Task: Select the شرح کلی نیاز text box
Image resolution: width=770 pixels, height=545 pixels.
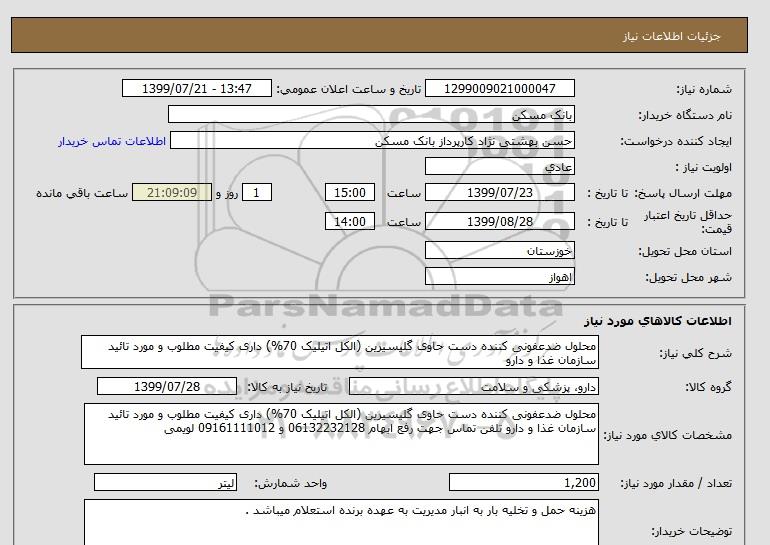Action: (340, 352)
